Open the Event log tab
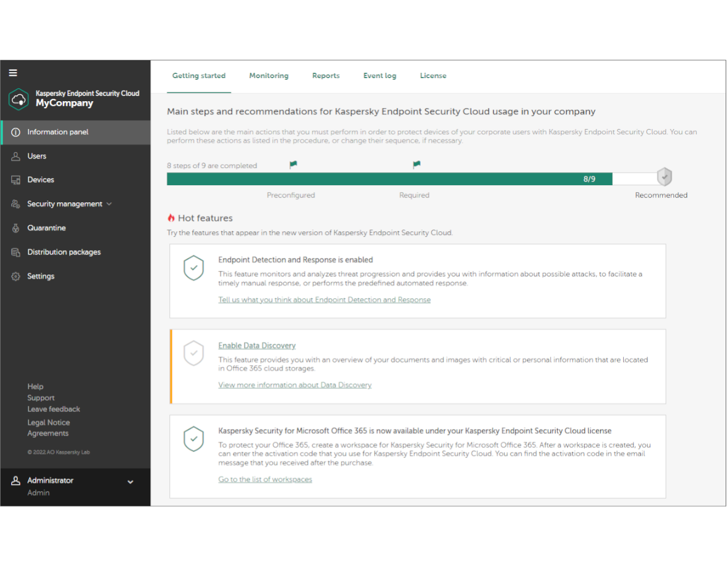Viewport: 728px width, 568px height. point(379,76)
